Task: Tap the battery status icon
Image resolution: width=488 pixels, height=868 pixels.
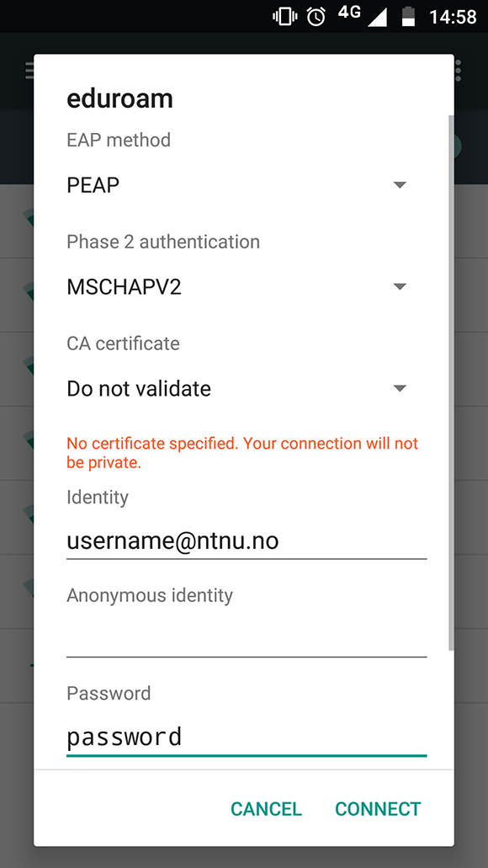Action: (x=408, y=17)
